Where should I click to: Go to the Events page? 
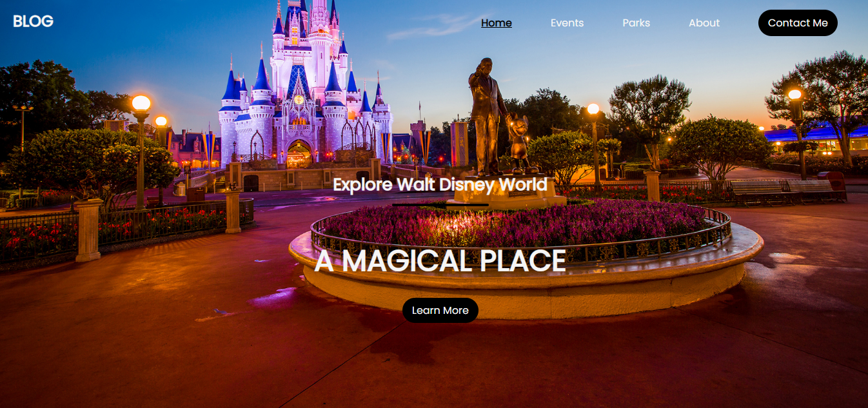point(567,23)
